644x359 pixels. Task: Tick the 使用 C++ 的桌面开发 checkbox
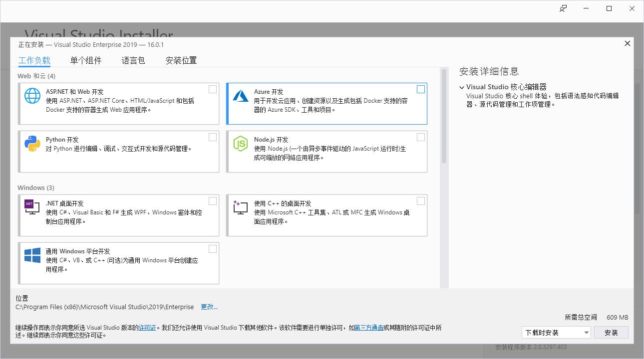[x=421, y=201]
